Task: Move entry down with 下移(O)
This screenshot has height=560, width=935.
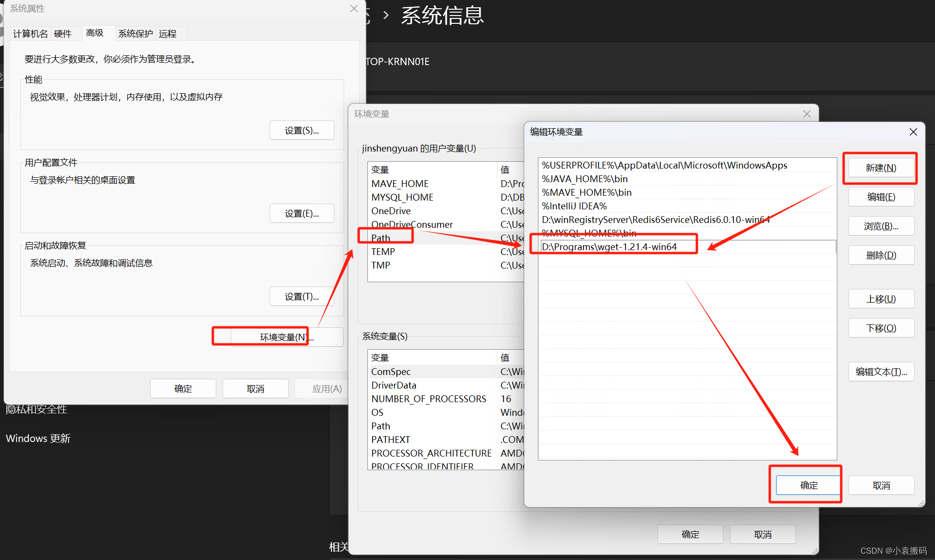Action: click(x=880, y=327)
